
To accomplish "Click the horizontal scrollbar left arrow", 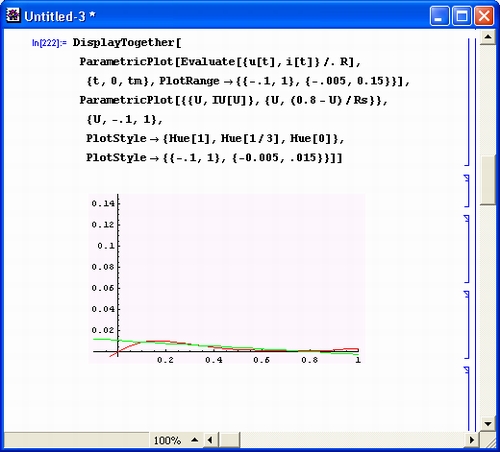I will coord(210,440).
